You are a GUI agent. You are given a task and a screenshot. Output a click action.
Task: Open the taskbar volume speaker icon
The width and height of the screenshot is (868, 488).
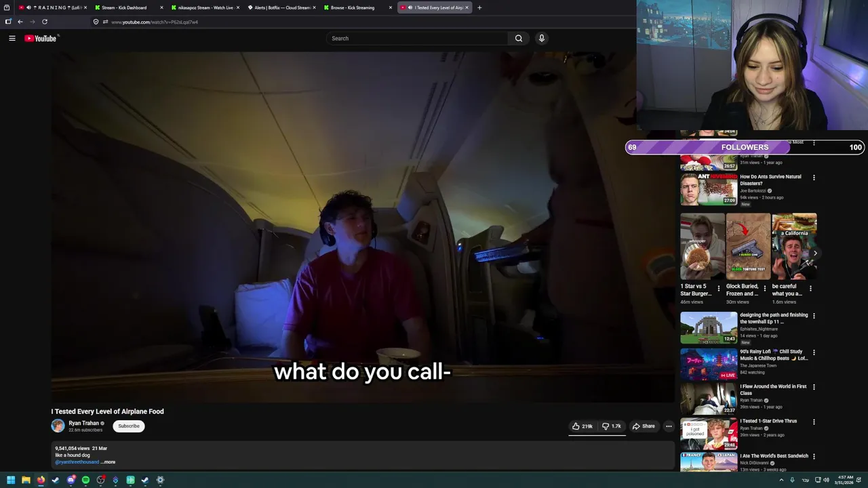(826, 480)
